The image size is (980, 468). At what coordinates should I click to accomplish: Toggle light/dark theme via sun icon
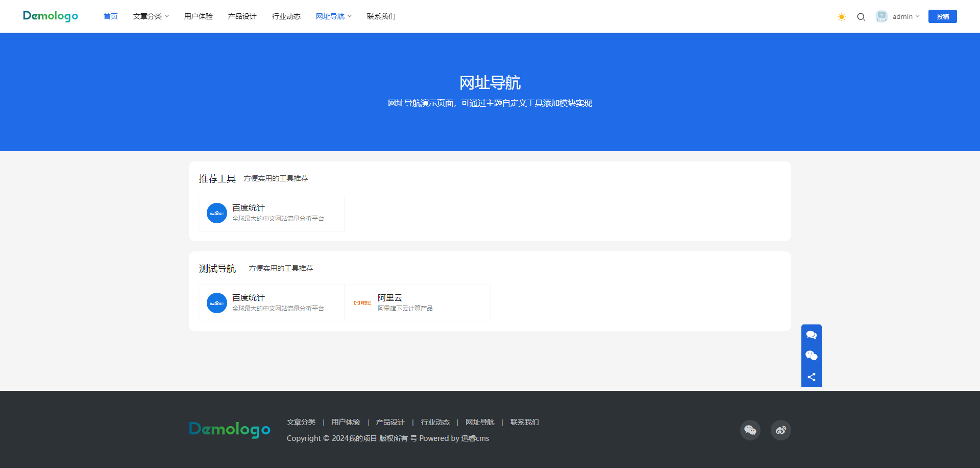tap(841, 16)
